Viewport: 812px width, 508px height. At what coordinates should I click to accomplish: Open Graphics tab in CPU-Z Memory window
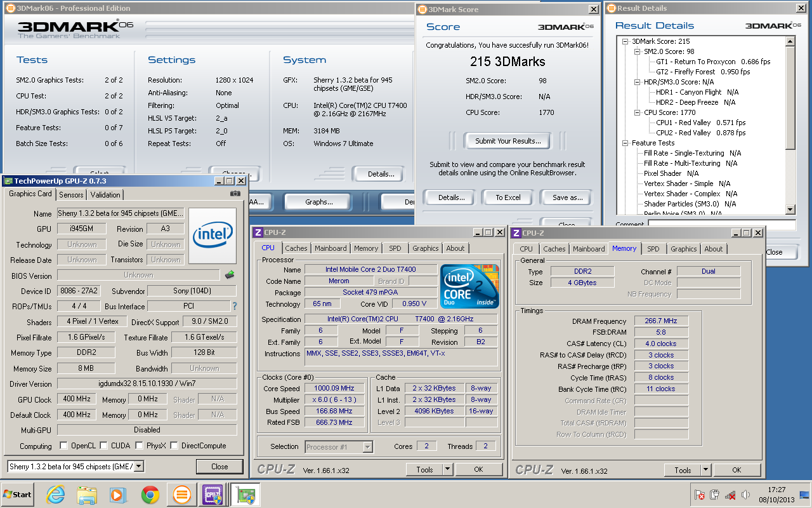tap(683, 249)
